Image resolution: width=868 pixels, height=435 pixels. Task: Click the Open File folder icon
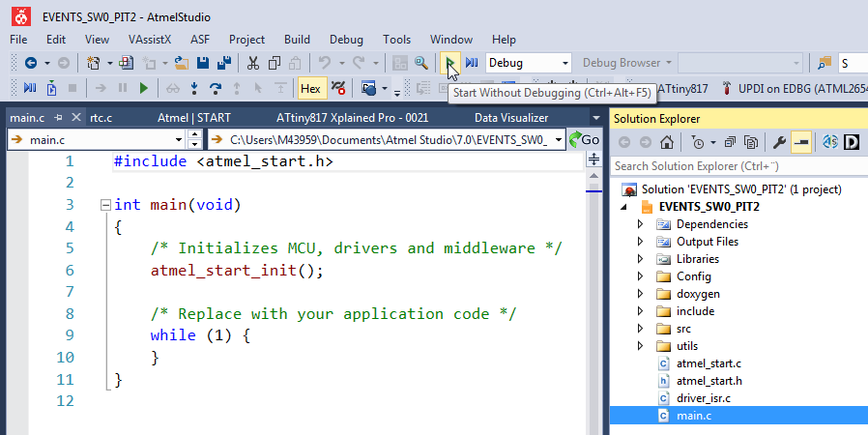point(181,63)
